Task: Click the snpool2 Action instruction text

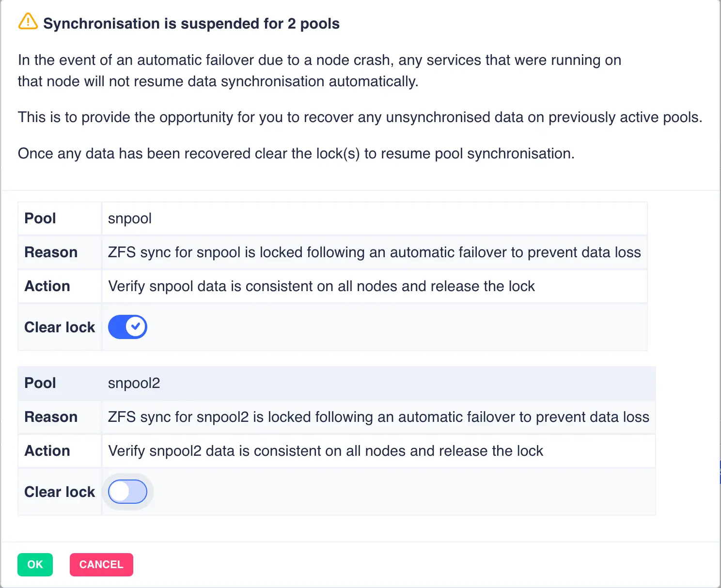Action: [x=326, y=451]
